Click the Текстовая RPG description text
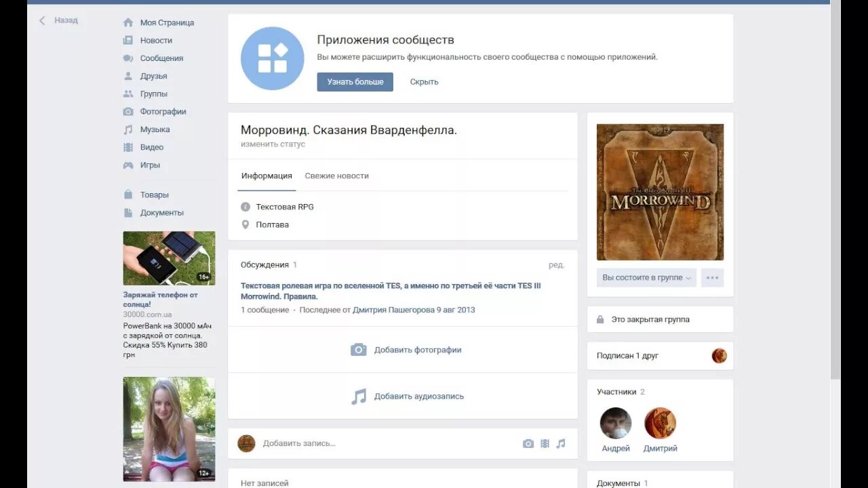868x488 pixels. (x=285, y=207)
